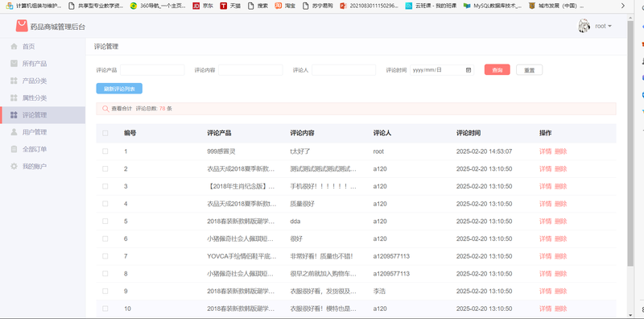Screen dimensions: 644x319
Task: Click the 评论人 input field
Action: (x=344, y=70)
